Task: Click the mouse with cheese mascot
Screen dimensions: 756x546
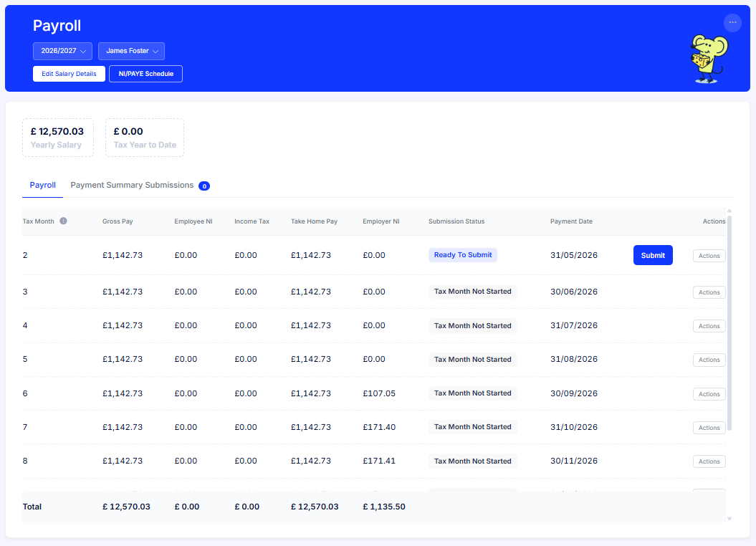Action: pos(709,59)
